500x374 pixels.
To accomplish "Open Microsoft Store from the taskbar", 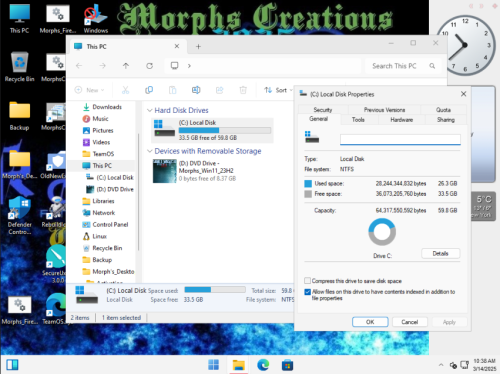I will click(287, 365).
